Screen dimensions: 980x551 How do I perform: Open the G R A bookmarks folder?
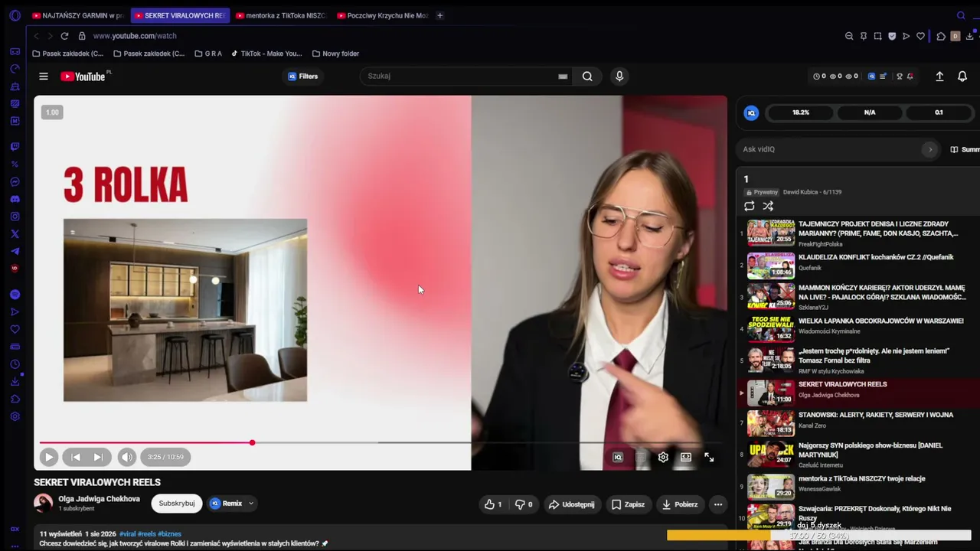[x=208, y=54]
